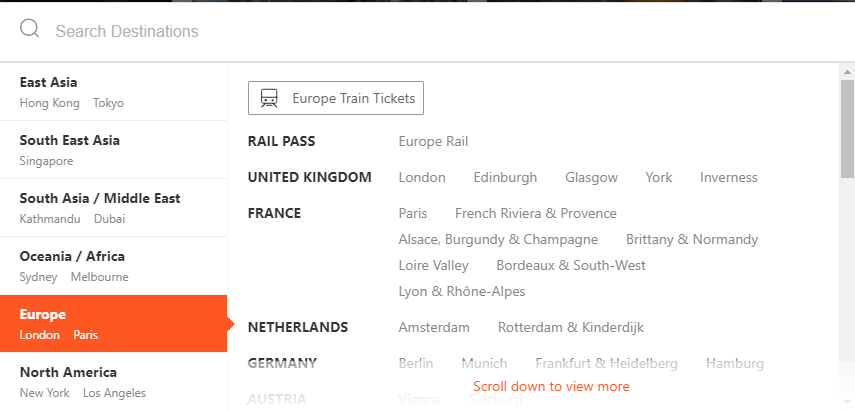Viewport: 855px width, 410px height.
Task: Click the train icon on Europe Train Tickets
Action: click(x=269, y=98)
